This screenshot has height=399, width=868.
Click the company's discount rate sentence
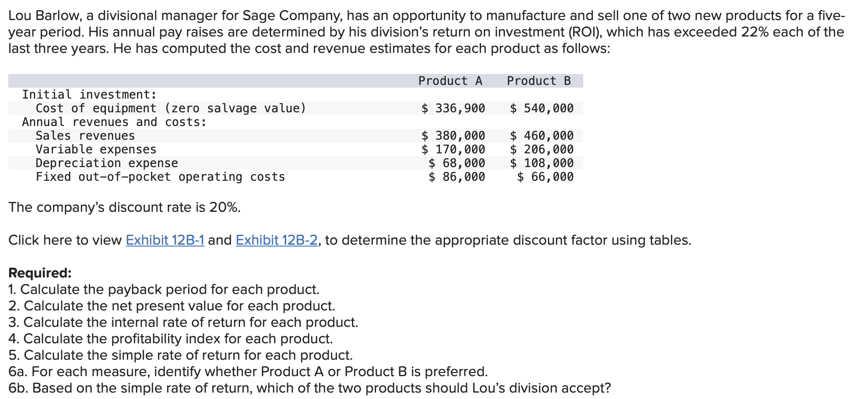pos(124,207)
